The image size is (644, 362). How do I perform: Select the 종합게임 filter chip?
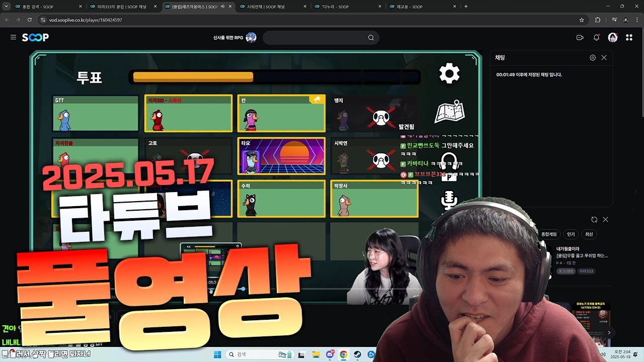(x=548, y=234)
